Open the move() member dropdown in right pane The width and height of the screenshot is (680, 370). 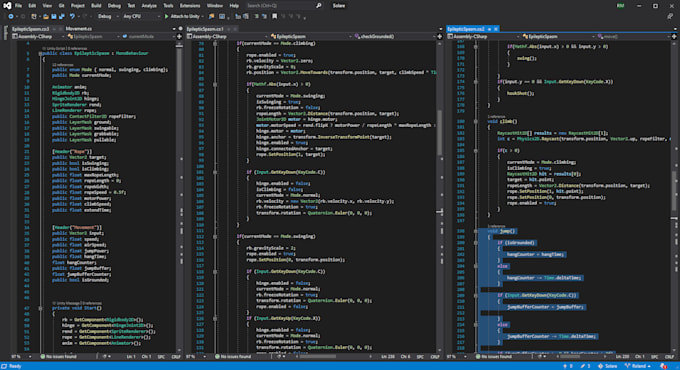[634, 36]
